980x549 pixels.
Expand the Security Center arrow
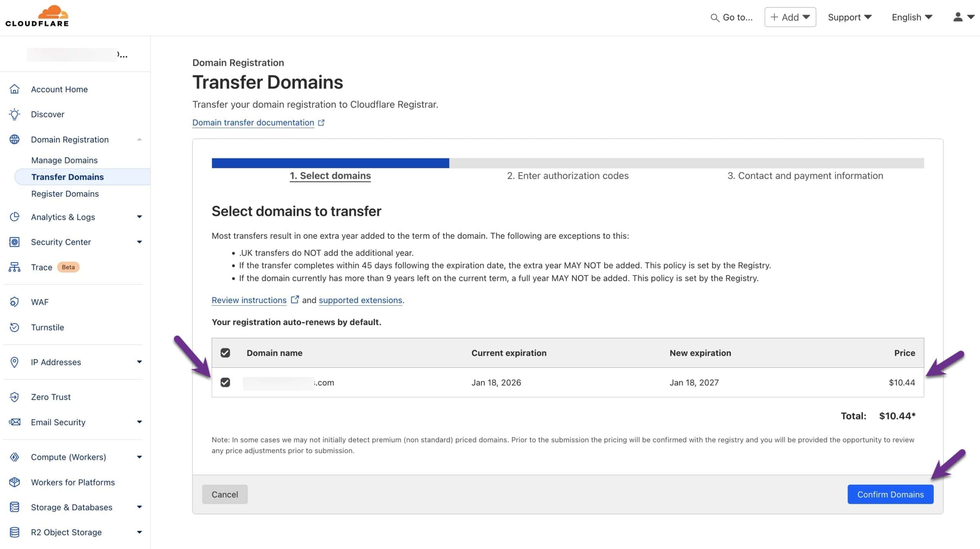coord(139,242)
